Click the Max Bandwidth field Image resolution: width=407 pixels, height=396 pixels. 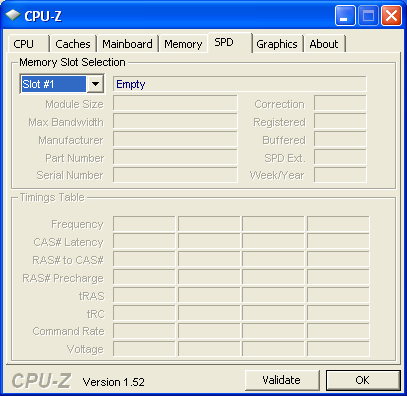pos(175,121)
